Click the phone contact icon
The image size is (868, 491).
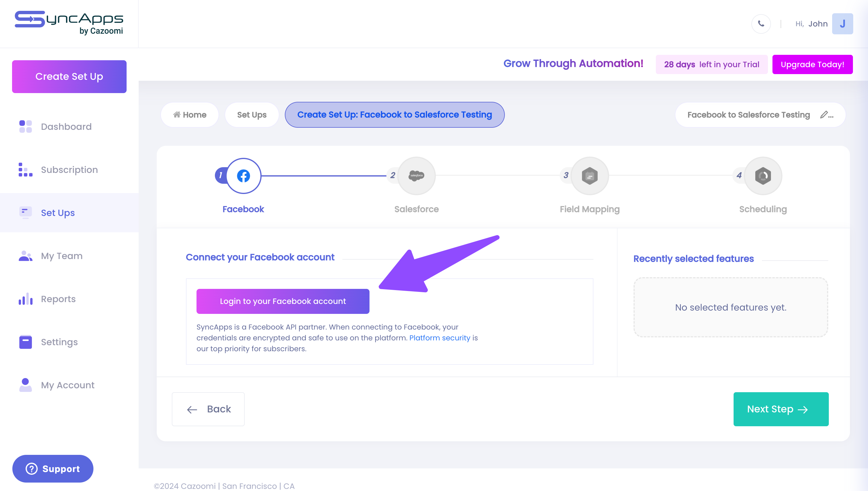pos(761,23)
